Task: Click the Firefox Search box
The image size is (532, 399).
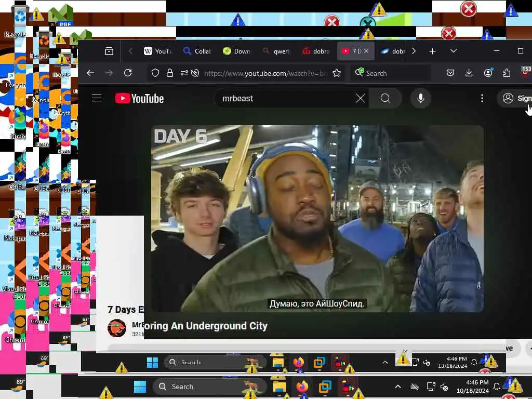Action: [x=390, y=73]
